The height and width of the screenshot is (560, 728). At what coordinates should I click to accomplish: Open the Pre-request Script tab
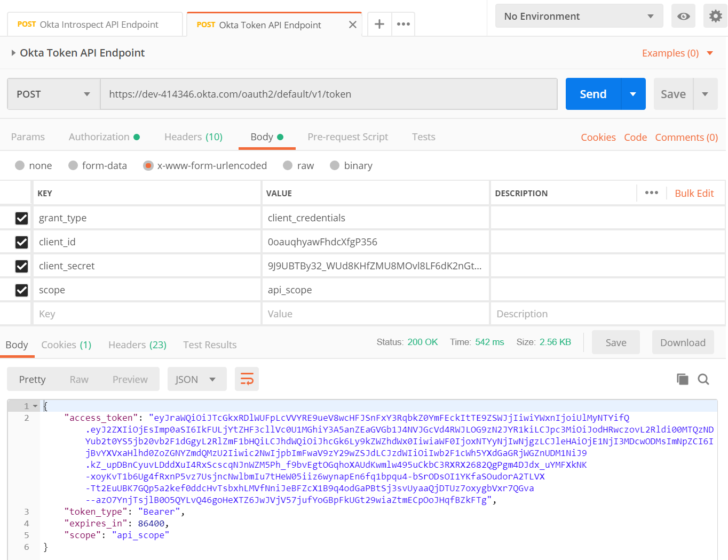[347, 137]
